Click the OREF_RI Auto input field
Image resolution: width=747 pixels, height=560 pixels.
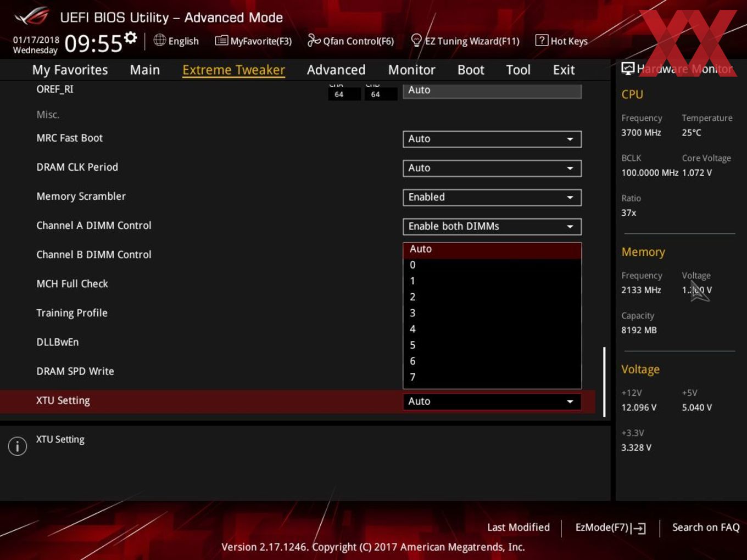point(492,91)
